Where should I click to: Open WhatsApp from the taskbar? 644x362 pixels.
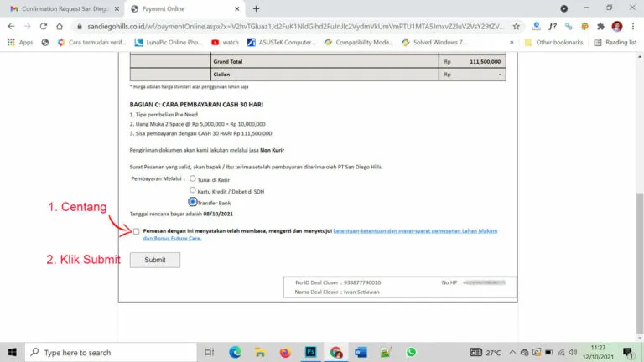411,353
